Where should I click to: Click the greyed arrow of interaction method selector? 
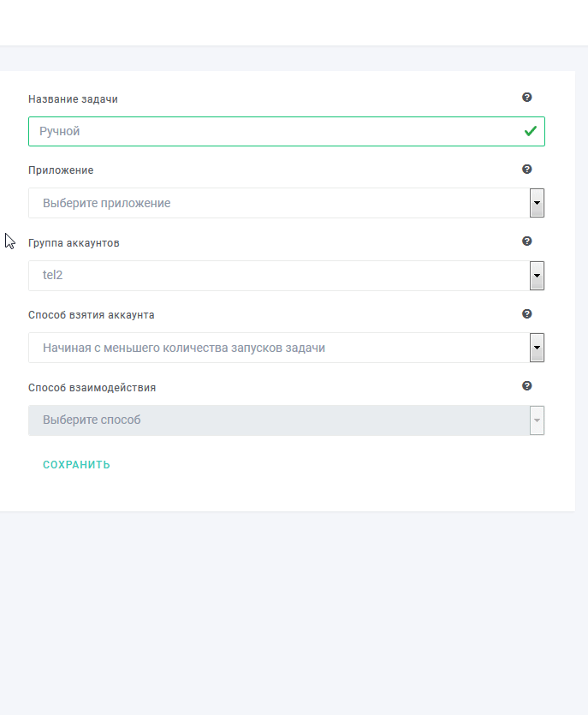pyautogui.click(x=537, y=420)
